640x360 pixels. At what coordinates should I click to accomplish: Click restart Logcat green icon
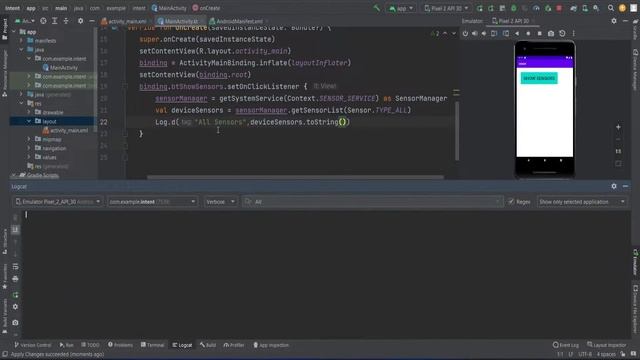[15, 295]
